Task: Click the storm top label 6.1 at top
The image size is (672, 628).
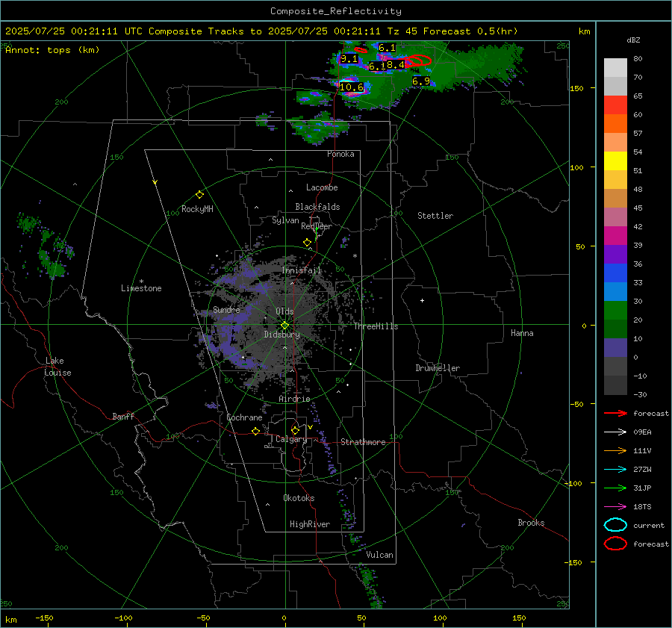Action: pos(387,48)
